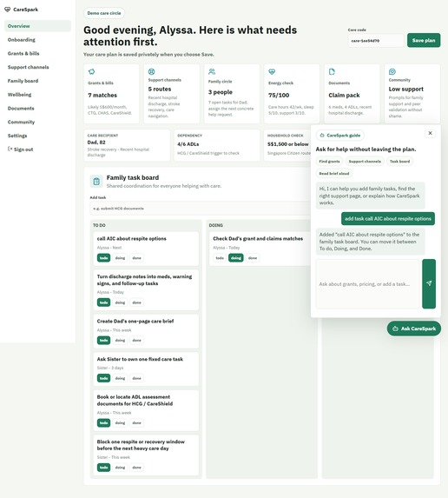Click the Family circle people icon
The height and width of the screenshot is (498, 448).
coord(212,71)
